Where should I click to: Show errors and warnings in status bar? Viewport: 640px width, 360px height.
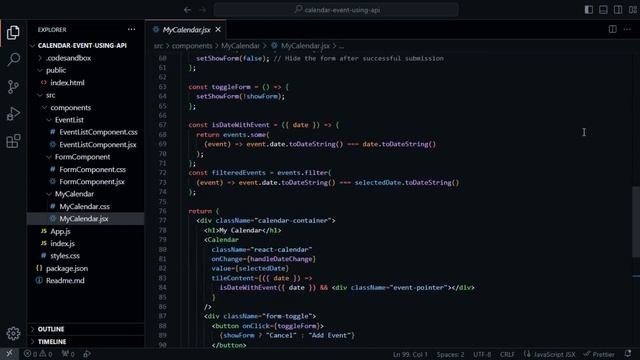tap(38, 354)
